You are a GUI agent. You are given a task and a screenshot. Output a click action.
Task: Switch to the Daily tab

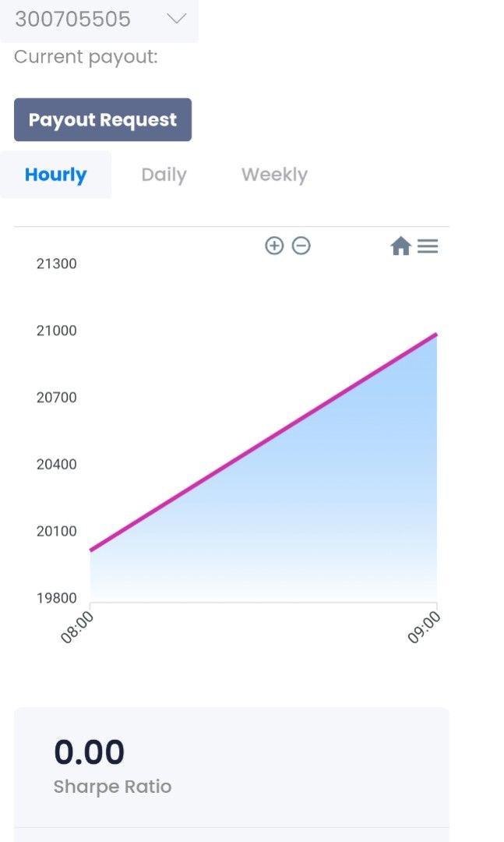164,175
